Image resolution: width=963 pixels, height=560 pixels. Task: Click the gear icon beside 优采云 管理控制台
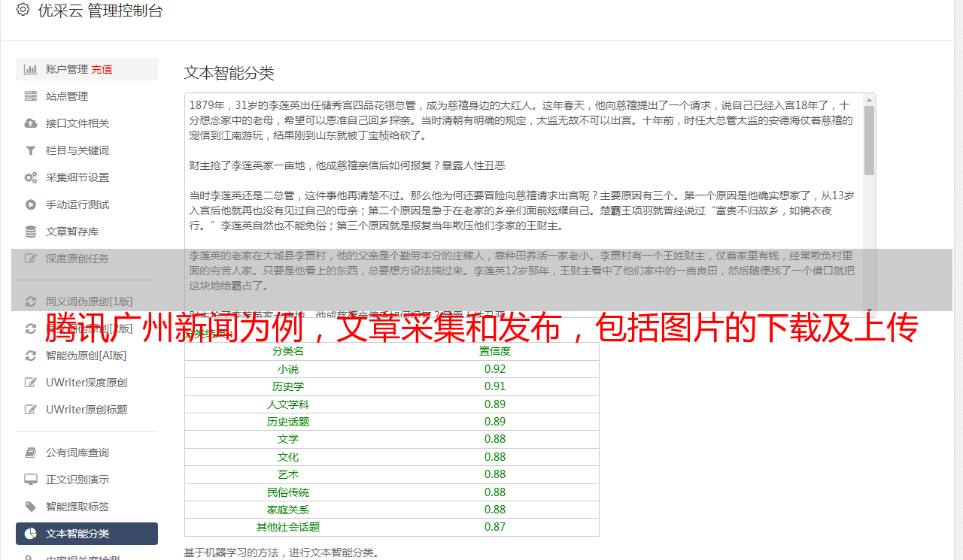pos(23,10)
